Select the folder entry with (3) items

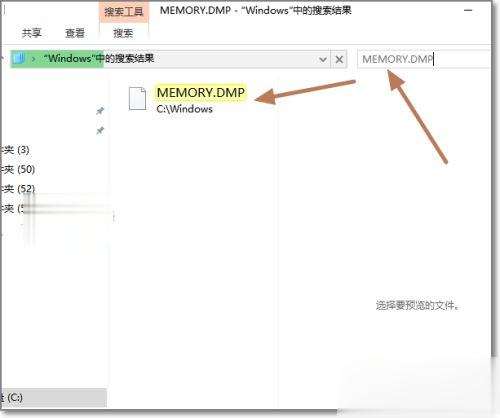coord(16,150)
